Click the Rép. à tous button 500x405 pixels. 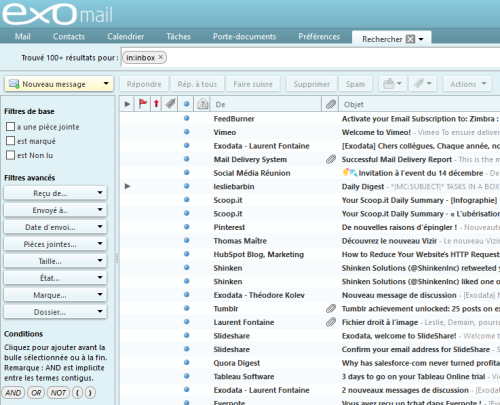197,84
